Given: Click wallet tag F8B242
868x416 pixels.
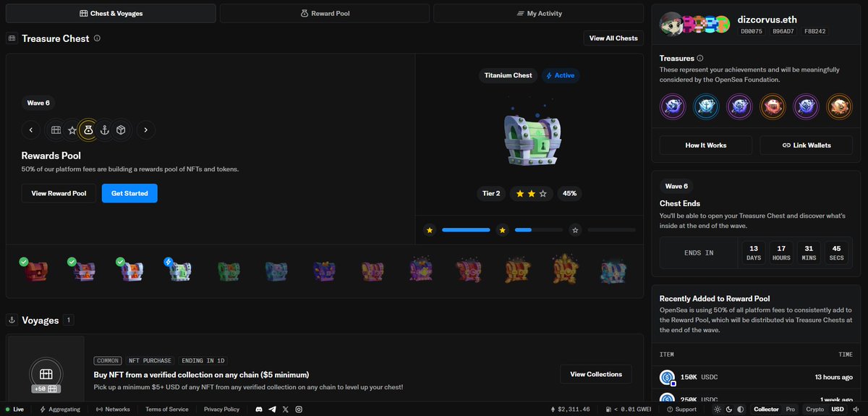Looking at the screenshot, I should click(x=814, y=31).
